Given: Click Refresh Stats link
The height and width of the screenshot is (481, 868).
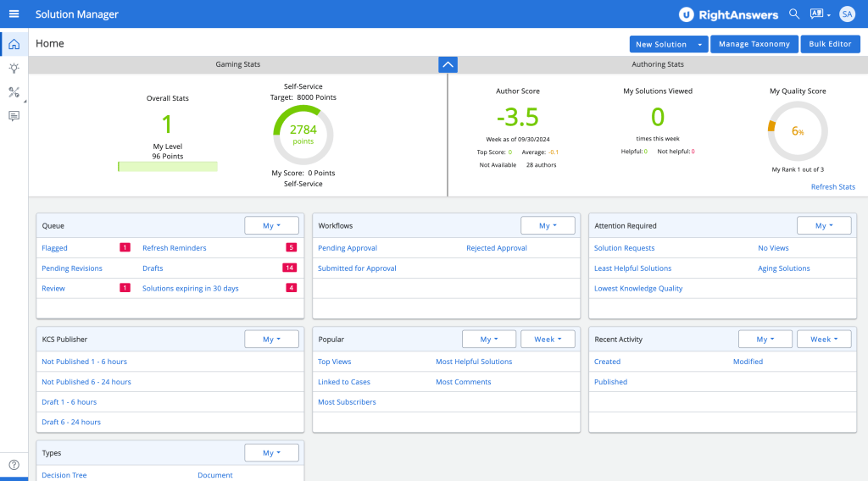Looking at the screenshot, I should [x=832, y=187].
